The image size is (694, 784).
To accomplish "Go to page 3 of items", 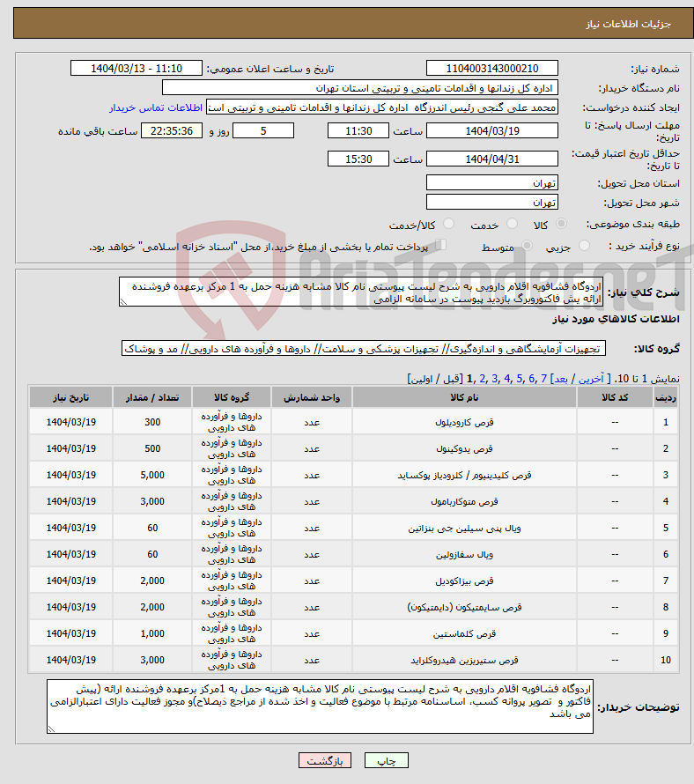I will 494,379.
